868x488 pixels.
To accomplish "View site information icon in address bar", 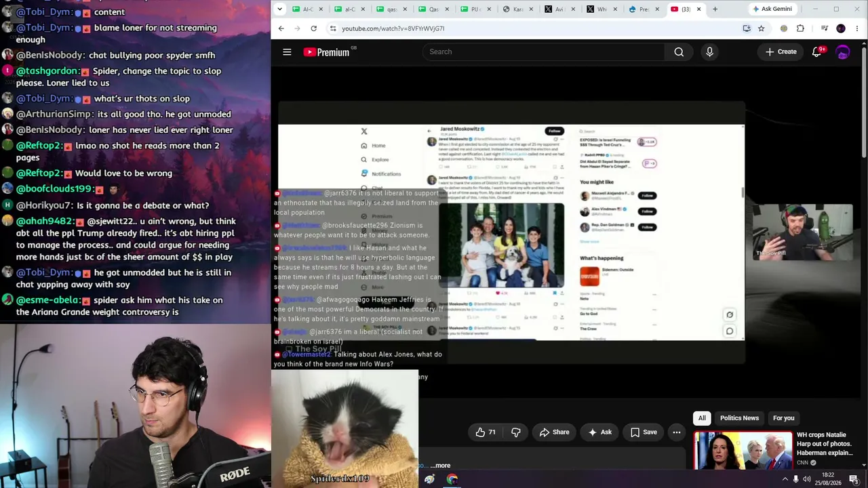I will tap(332, 28).
